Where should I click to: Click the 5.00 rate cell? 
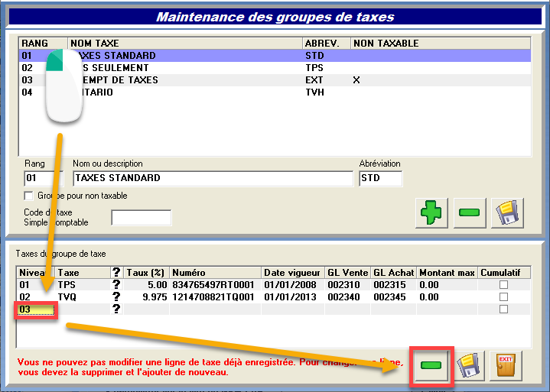coord(147,284)
